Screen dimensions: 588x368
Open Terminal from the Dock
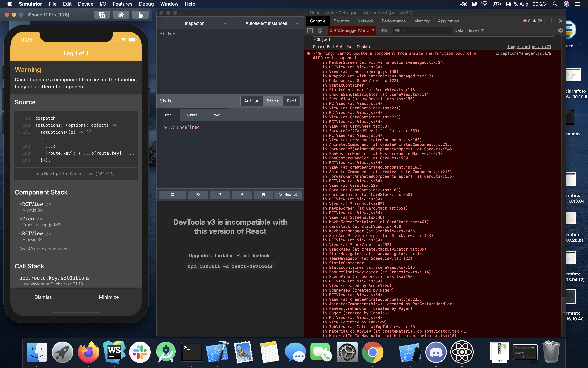192,352
